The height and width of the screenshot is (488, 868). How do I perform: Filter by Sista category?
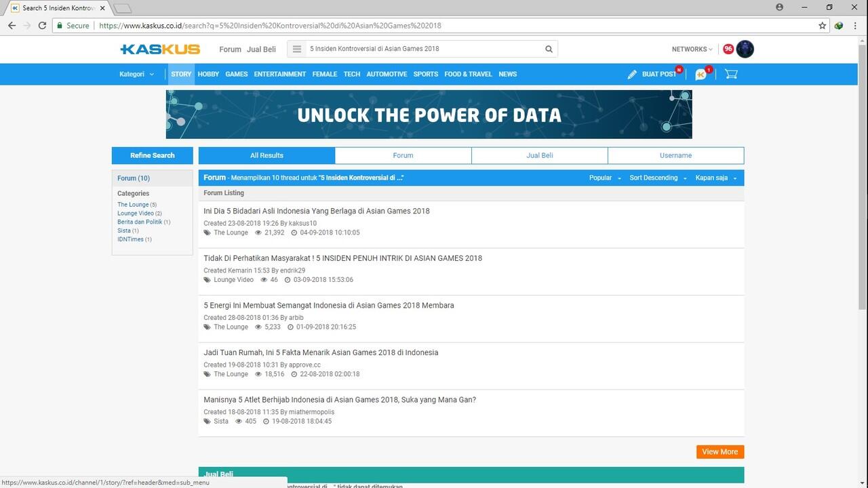coord(124,230)
